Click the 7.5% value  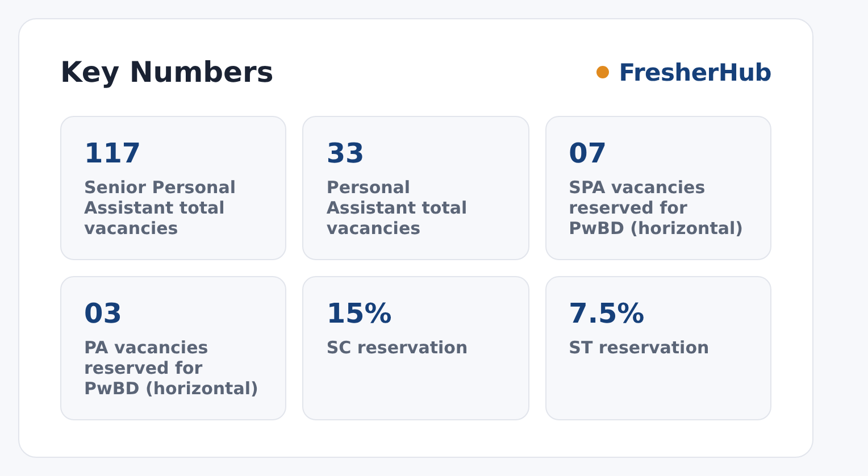607,314
